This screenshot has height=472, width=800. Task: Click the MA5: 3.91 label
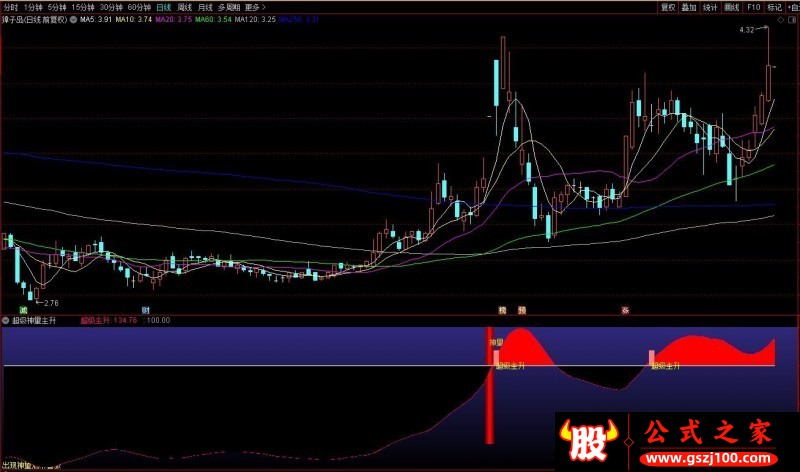tap(96, 19)
